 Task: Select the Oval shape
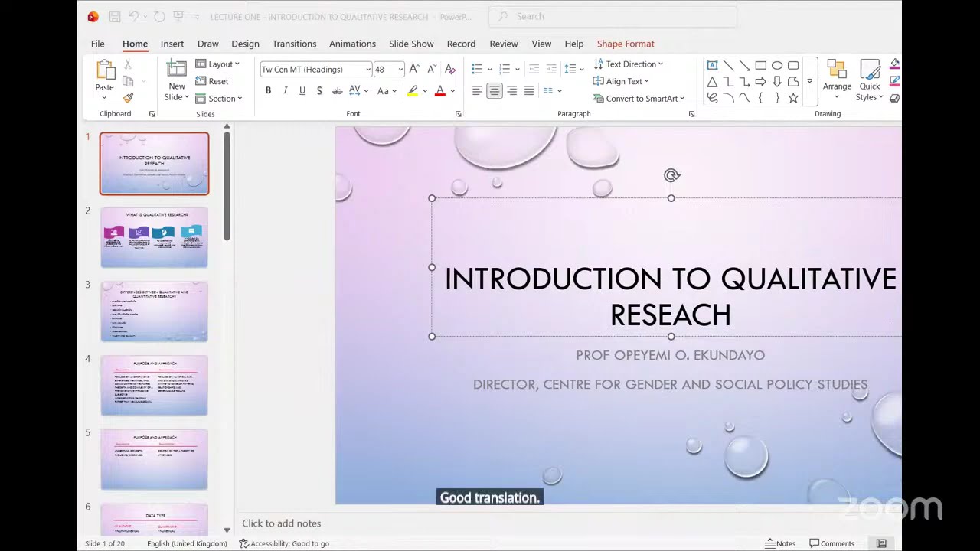point(777,65)
